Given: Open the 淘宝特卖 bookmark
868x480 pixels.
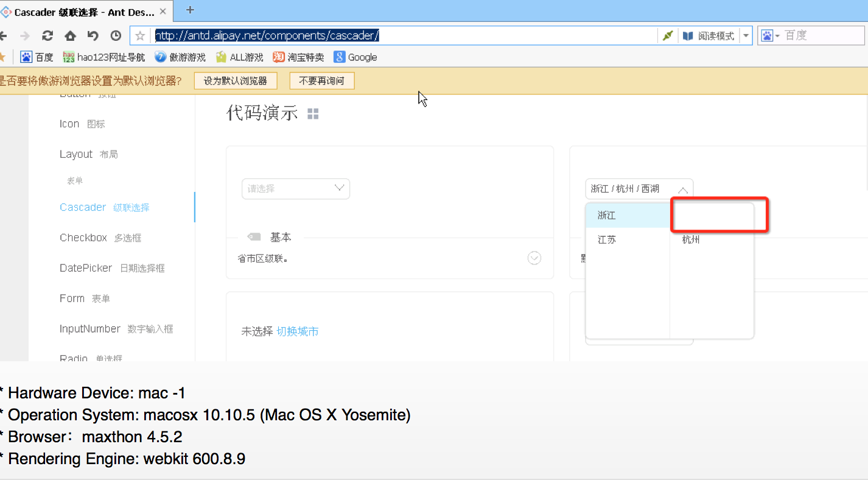Looking at the screenshot, I should 298,57.
